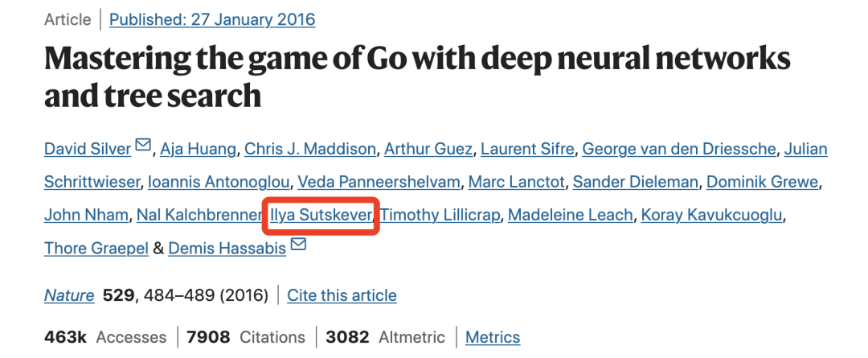The width and height of the screenshot is (868, 358).
Task: Select Koray Kavukcuoglu author link
Action: [712, 215]
